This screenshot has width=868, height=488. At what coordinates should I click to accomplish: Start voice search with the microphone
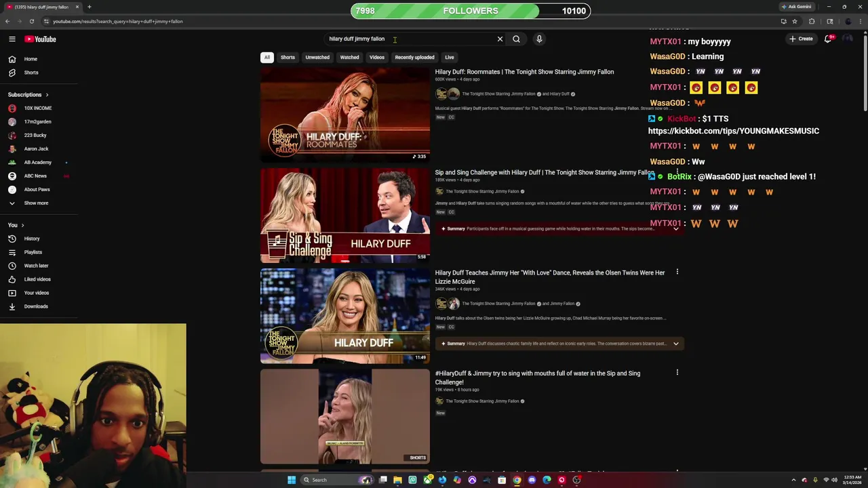click(x=539, y=39)
